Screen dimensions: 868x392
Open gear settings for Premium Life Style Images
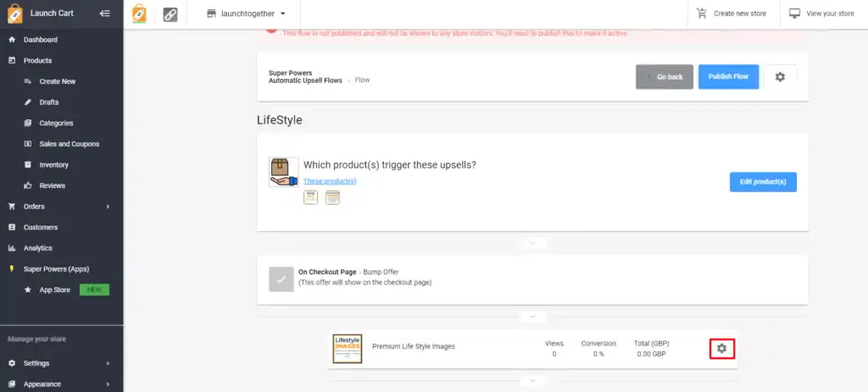tap(722, 348)
